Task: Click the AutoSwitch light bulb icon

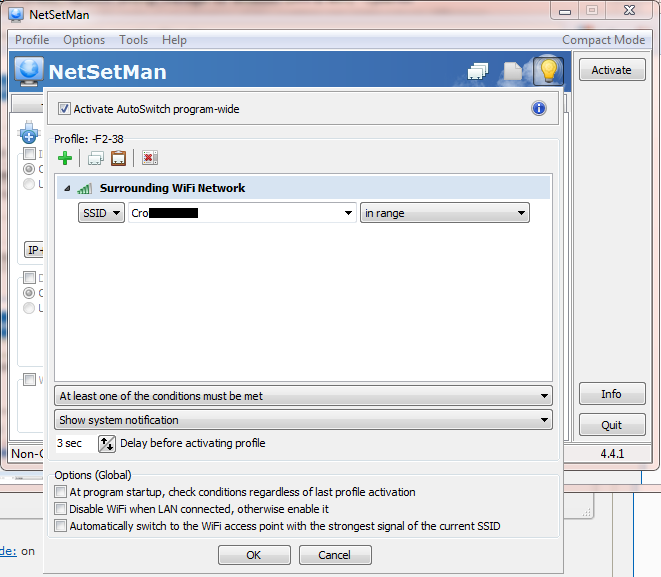Action: coord(548,70)
